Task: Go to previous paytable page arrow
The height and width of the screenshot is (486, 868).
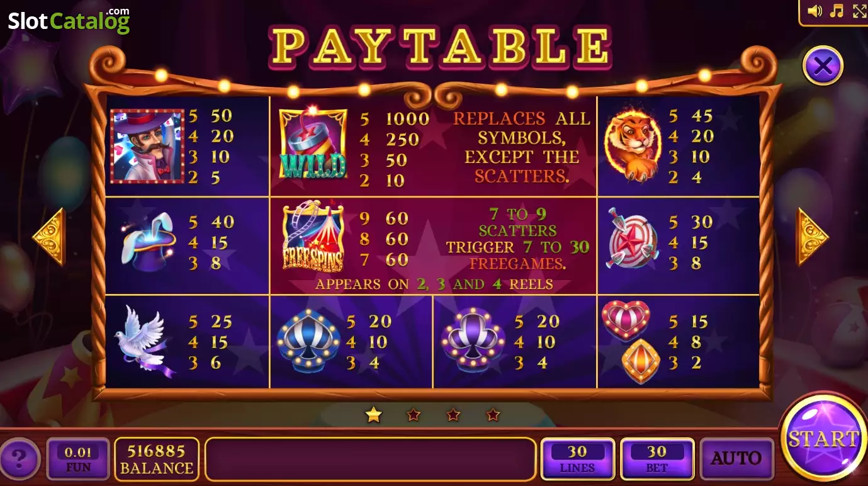Action: pos(48,237)
